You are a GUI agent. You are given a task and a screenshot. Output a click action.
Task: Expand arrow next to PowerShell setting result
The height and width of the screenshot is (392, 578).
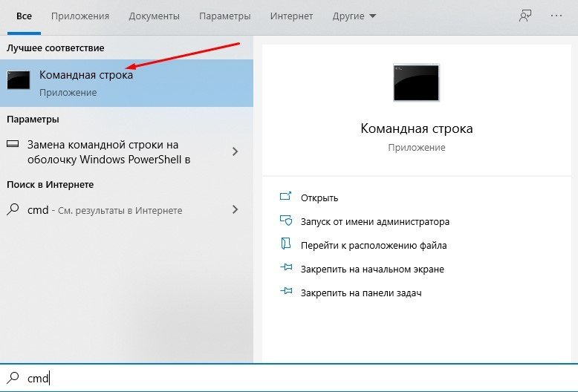click(x=236, y=151)
